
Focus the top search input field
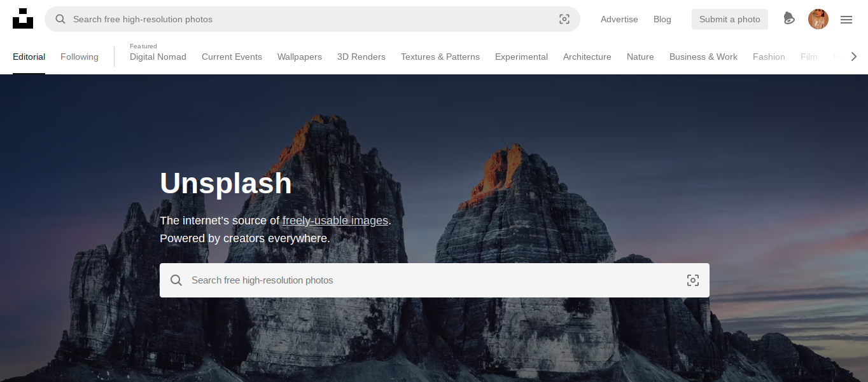point(312,19)
